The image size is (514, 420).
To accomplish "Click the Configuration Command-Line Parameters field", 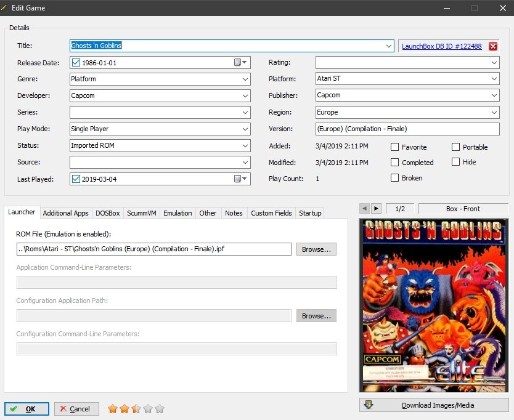I will [177, 349].
